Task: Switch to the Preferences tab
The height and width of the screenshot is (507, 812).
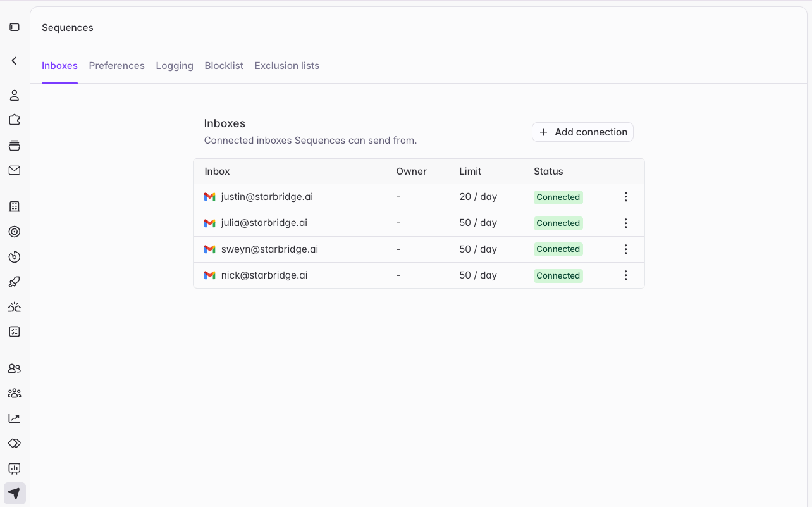Action: 117,66
